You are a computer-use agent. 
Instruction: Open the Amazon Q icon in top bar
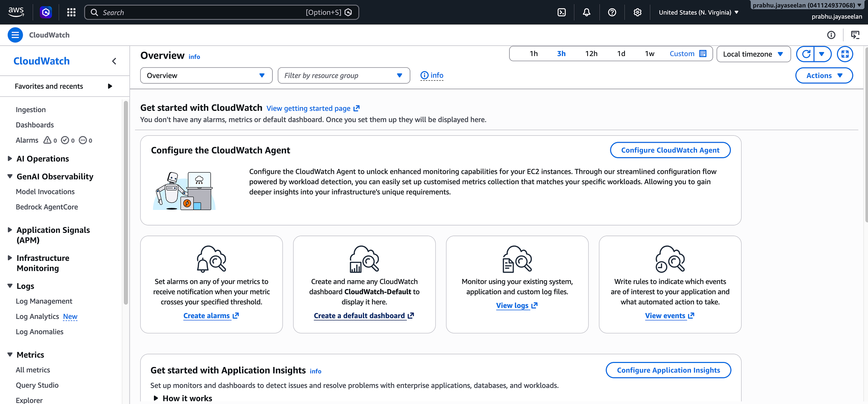coord(46,12)
